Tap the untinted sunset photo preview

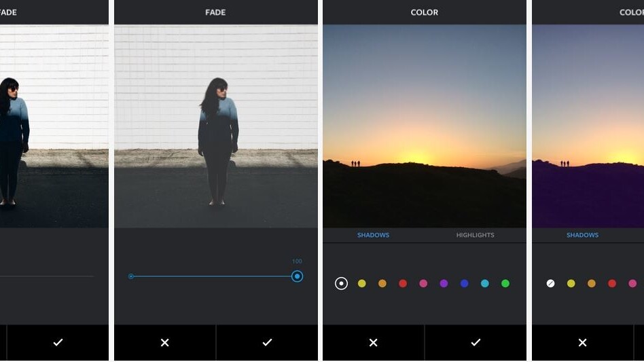(x=424, y=126)
